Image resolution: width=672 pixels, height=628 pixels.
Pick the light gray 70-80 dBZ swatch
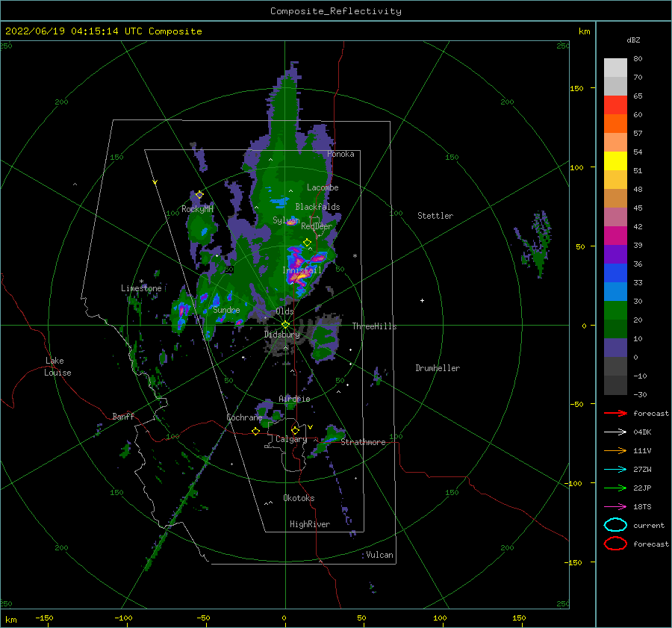tap(615, 67)
